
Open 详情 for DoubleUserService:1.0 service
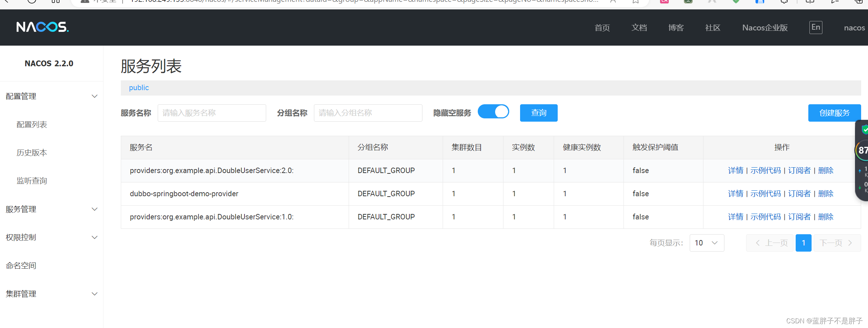point(736,217)
